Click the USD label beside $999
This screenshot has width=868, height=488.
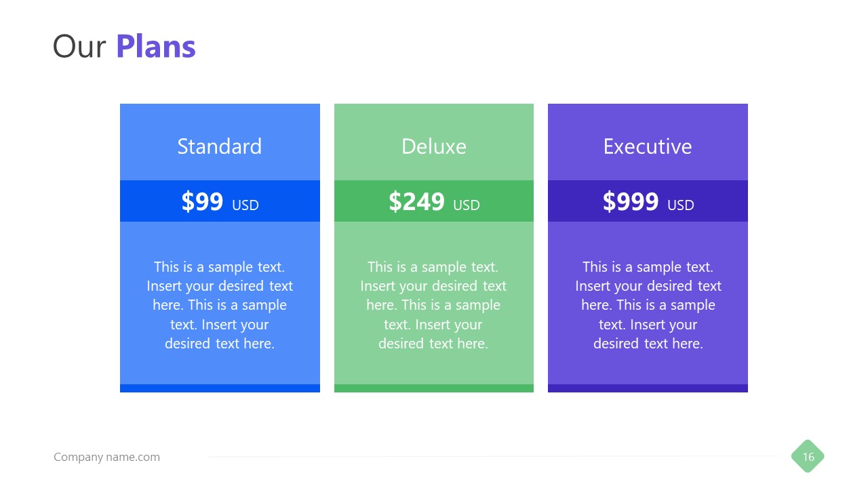tap(681, 205)
